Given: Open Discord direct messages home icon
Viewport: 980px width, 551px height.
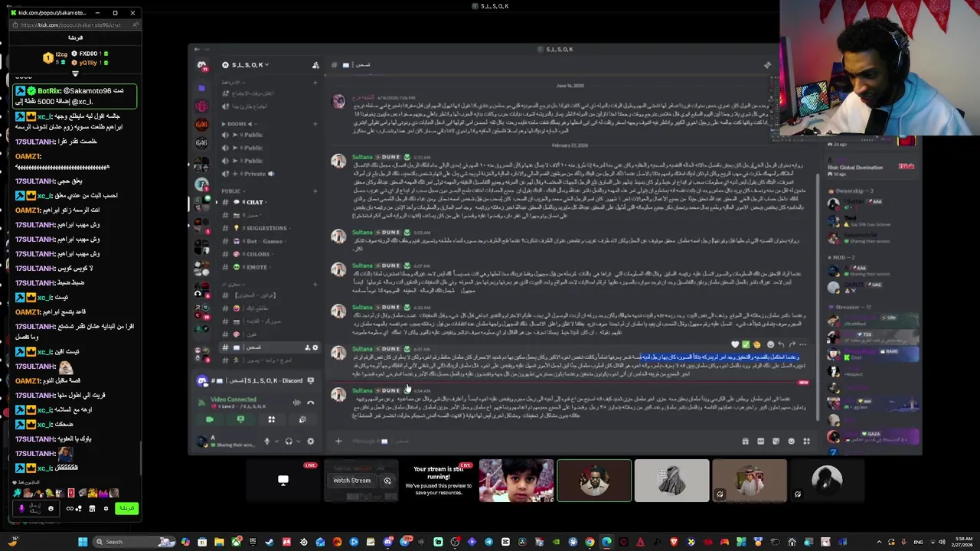Looking at the screenshot, I should click(201, 66).
